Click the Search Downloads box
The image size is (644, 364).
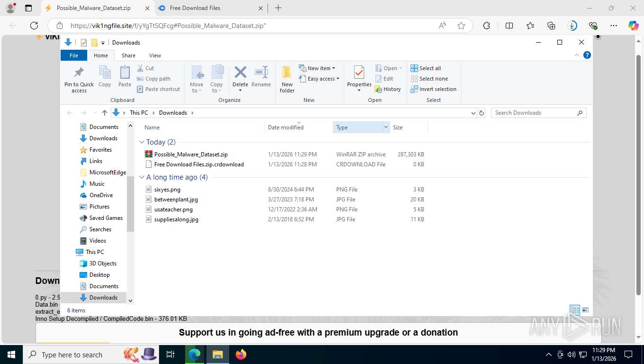[538, 113]
